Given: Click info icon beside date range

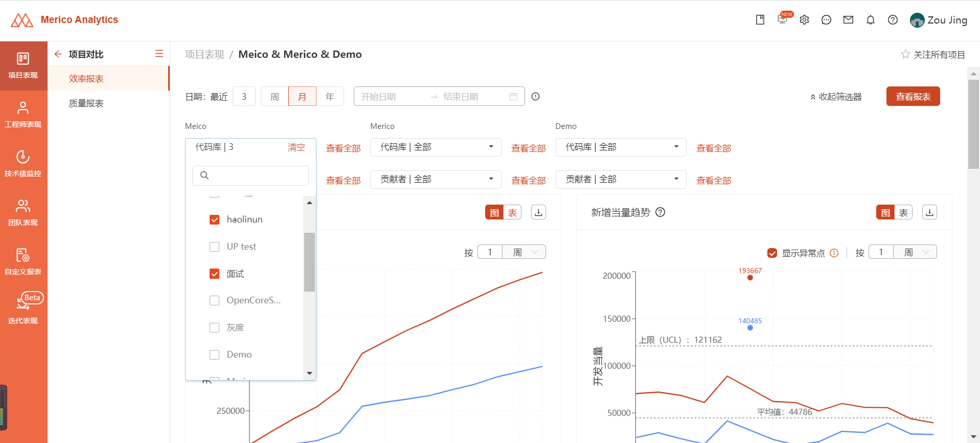Looking at the screenshot, I should (x=535, y=96).
